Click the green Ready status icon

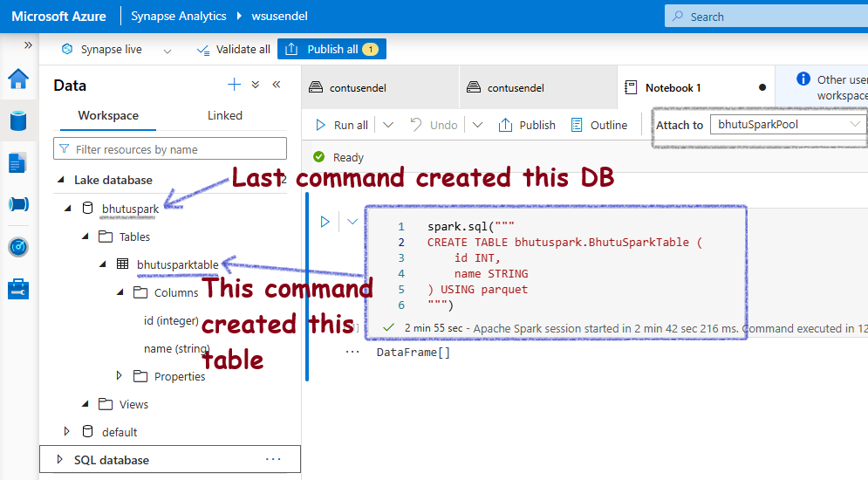coord(319,157)
